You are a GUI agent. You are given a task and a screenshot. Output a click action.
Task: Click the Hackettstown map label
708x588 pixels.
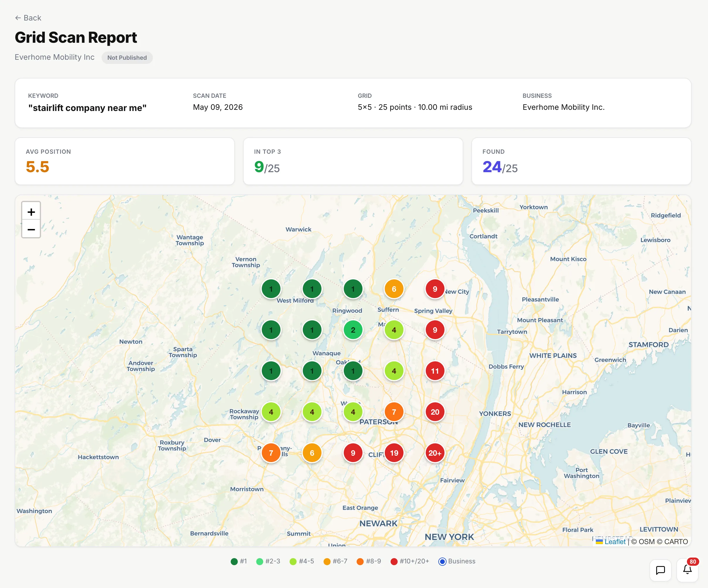pyautogui.click(x=98, y=457)
